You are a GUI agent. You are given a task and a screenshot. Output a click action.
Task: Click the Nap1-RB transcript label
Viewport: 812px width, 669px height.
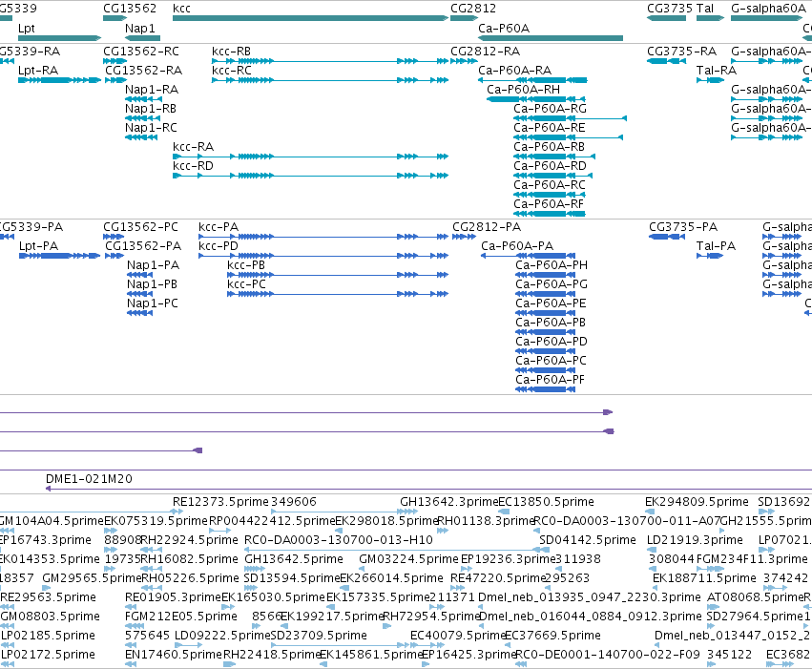tap(151, 109)
